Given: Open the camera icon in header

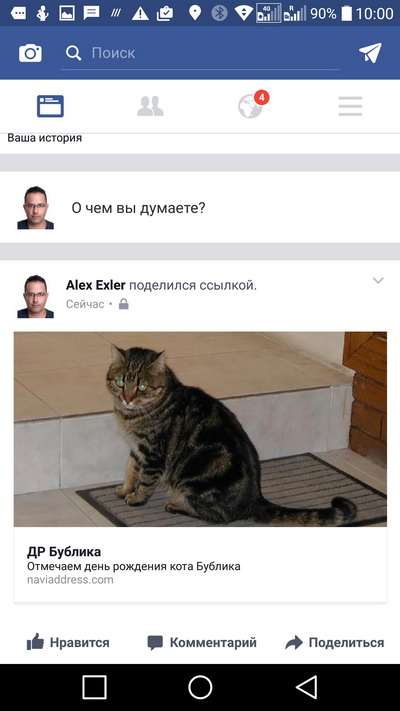Looking at the screenshot, I should pos(30,53).
